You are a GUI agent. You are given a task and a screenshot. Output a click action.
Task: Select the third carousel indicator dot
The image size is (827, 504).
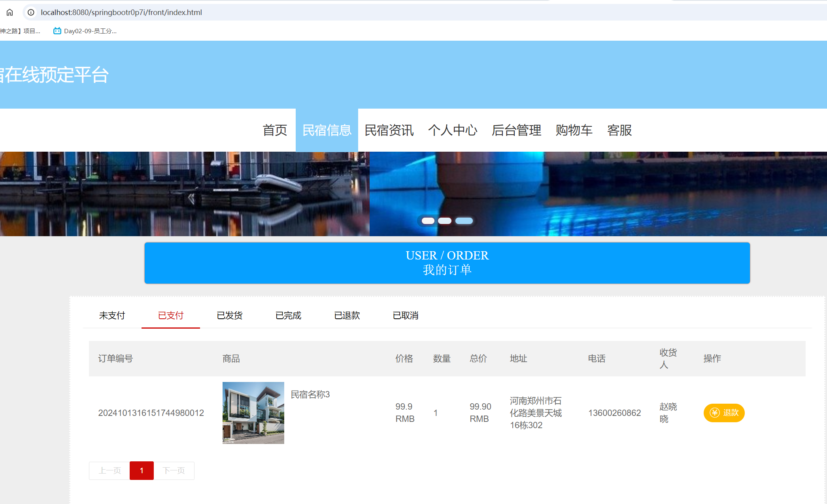tap(464, 220)
